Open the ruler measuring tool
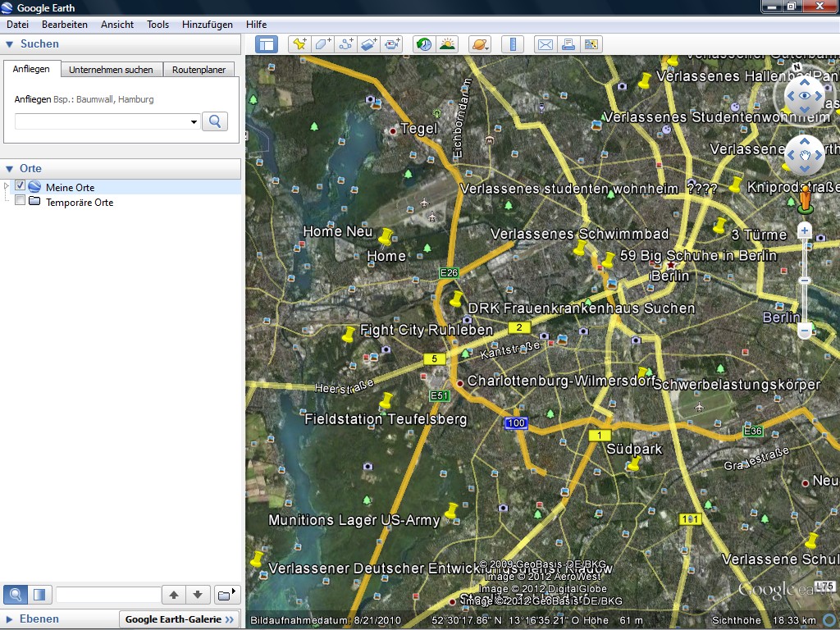Image resolution: width=840 pixels, height=630 pixels. point(513,44)
